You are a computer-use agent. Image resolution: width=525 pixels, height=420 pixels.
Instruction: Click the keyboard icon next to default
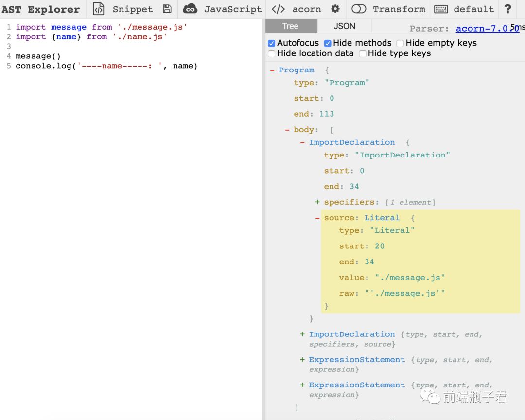pyautogui.click(x=440, y=9)
